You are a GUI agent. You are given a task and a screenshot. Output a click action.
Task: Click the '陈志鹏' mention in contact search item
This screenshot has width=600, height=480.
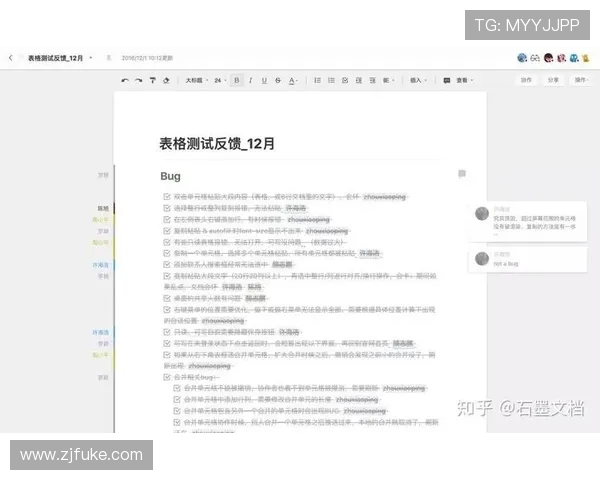coord(282,264)
